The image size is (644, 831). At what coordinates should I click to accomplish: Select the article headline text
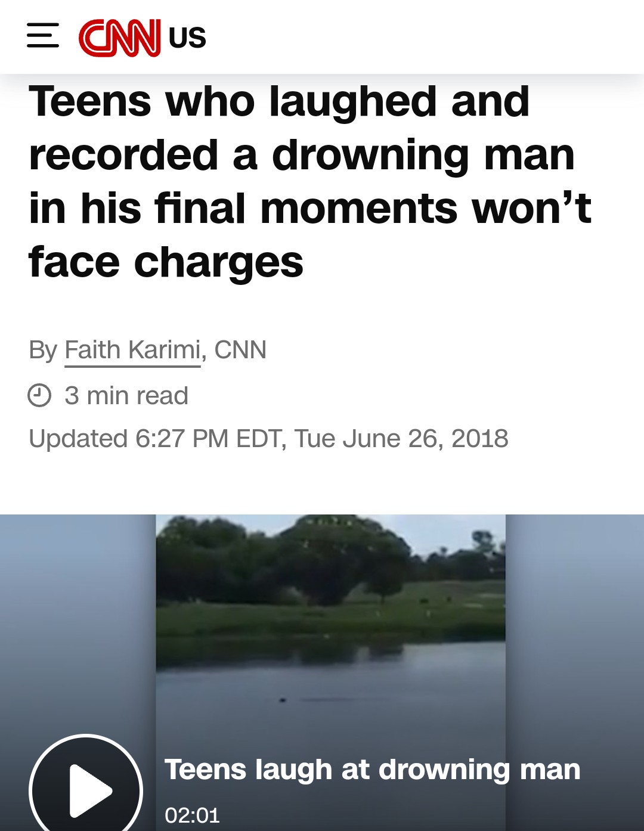(310, 182)
